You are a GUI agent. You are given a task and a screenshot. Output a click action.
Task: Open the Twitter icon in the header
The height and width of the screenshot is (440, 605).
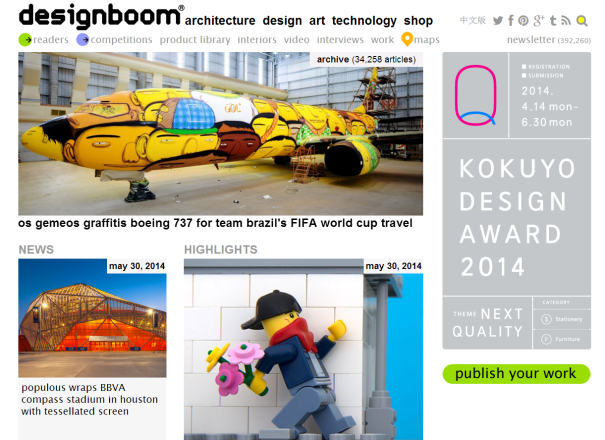pos(498,20)
